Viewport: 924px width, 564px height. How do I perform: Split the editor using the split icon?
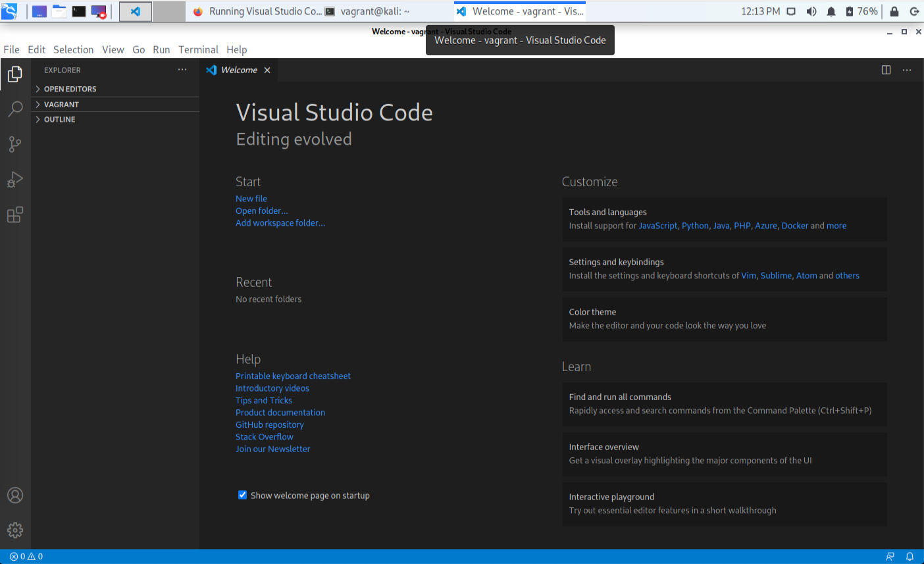(886, 70)
